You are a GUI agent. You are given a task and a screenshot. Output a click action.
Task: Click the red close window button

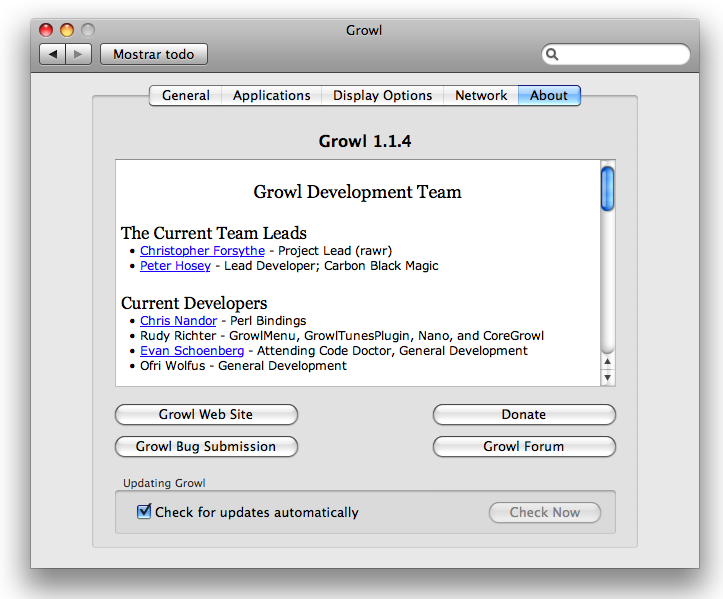[x=46, y=30]
